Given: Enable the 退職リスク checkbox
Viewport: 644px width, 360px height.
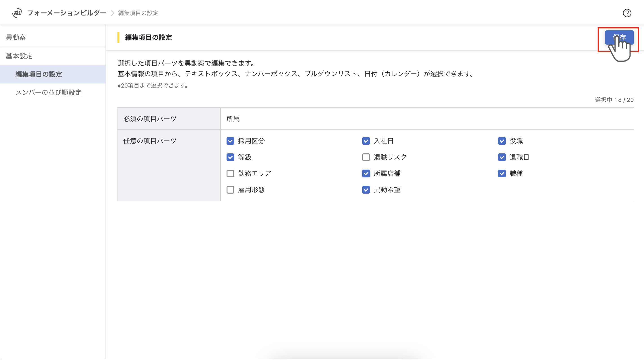Looking at the screenshot, I should [x=366, y=157].
